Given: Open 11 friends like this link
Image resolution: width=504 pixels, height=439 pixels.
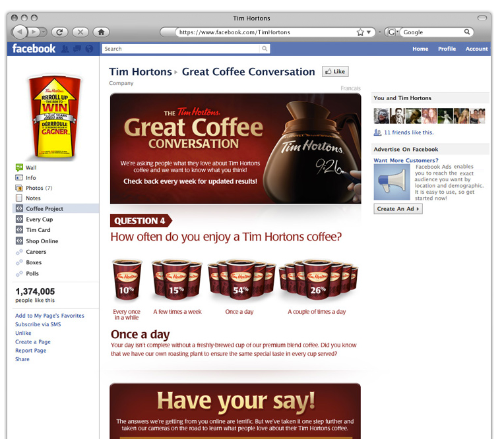Looking at the screenshot, I should pyautogui.click(x=408, y=132).
